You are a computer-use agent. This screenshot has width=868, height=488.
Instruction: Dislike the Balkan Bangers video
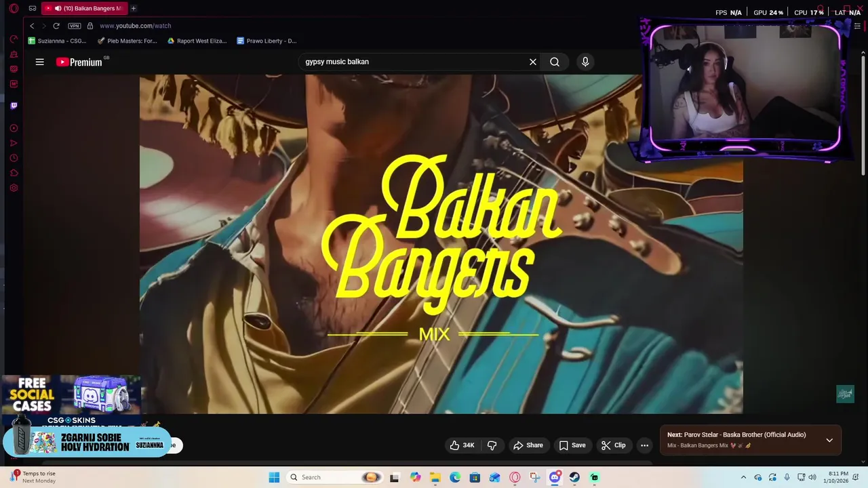tap(492, 445)
